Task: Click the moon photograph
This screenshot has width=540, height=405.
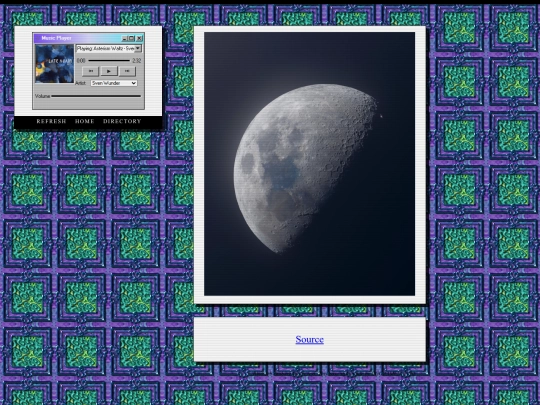Action: tap(309, 164)
